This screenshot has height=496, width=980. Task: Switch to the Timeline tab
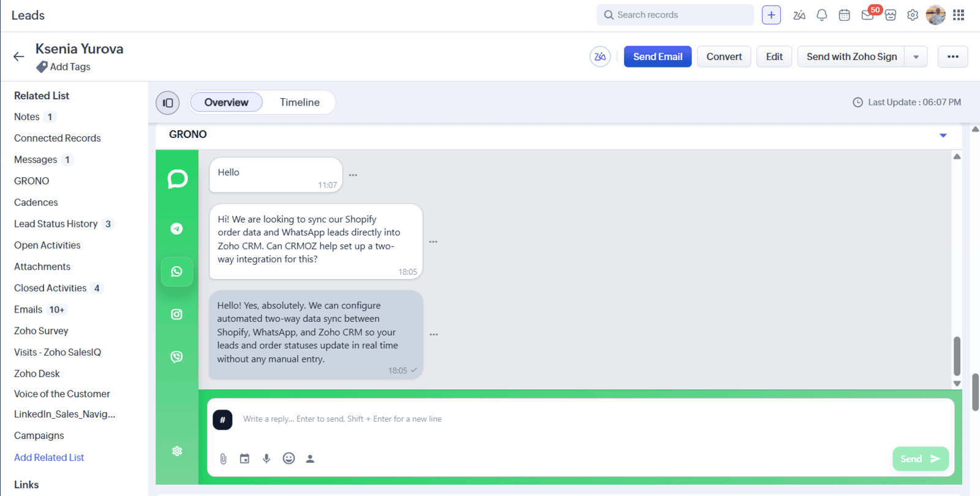[x=300, y=102]
